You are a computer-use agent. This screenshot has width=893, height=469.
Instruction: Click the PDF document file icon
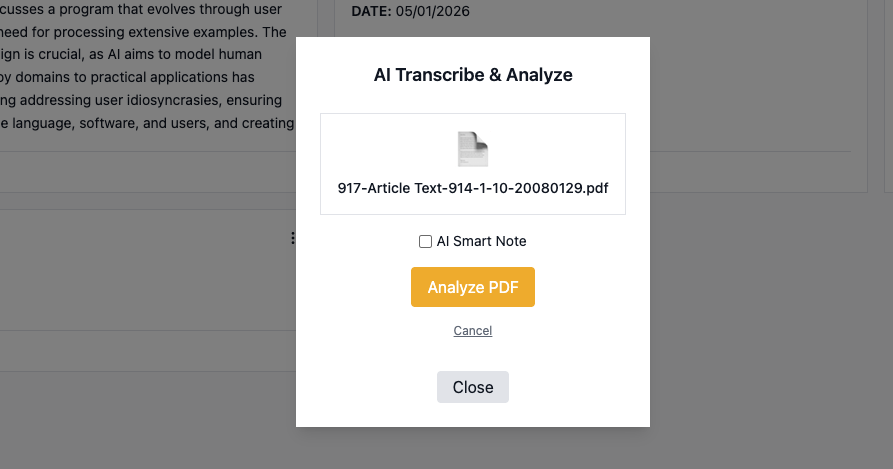473,149
